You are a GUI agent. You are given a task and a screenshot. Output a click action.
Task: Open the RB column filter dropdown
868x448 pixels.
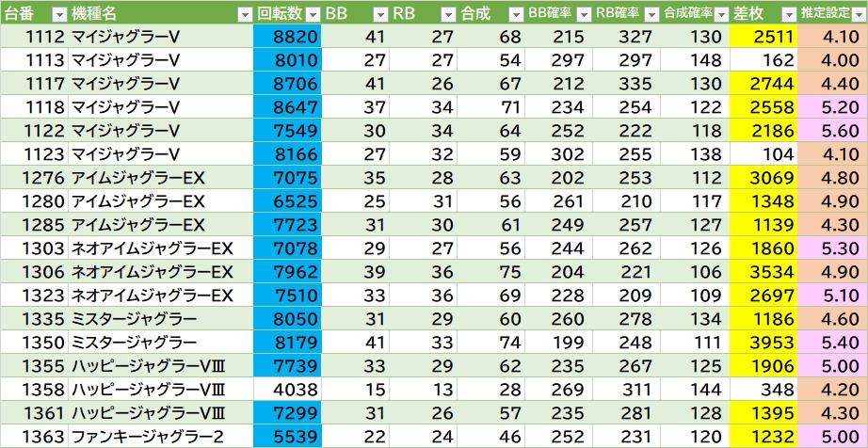coord(447,13)
